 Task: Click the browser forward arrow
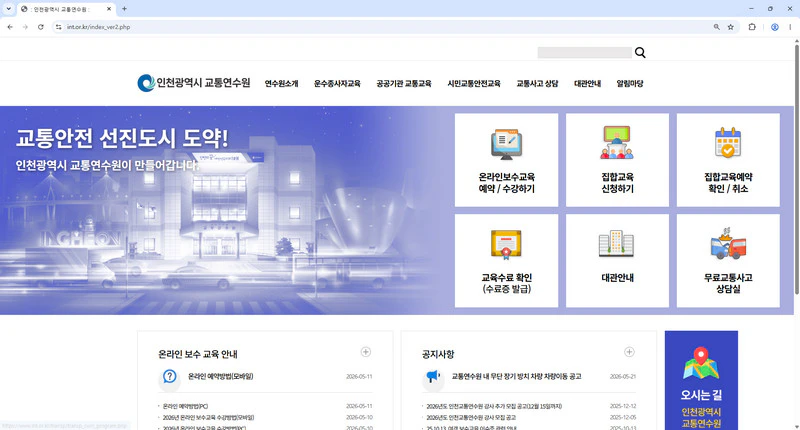(x=25, y=27)
